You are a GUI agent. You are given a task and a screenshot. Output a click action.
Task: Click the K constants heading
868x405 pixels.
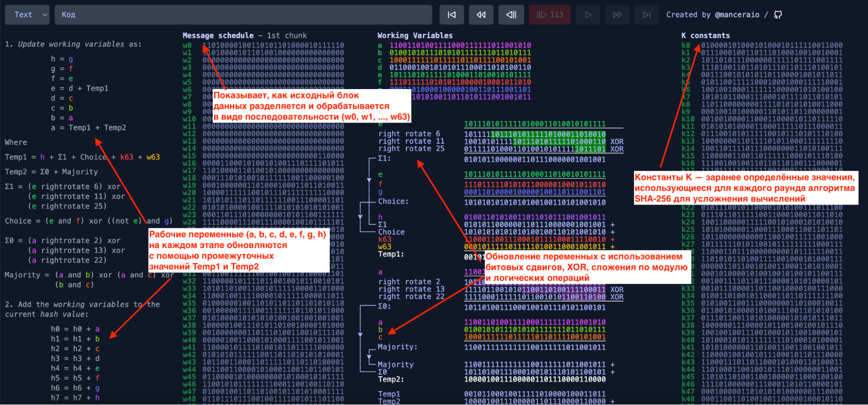(705, 36)
